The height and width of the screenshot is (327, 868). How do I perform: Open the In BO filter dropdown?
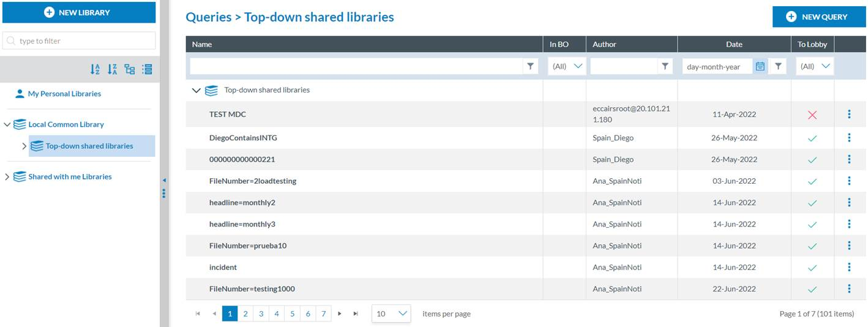(x=567, y=66)
